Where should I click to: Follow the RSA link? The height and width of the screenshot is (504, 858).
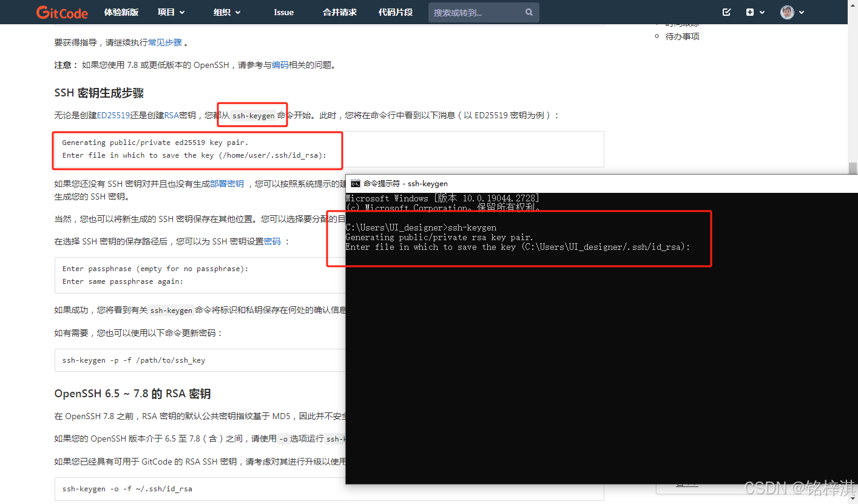pyautogui.click(x=172, y=115)
